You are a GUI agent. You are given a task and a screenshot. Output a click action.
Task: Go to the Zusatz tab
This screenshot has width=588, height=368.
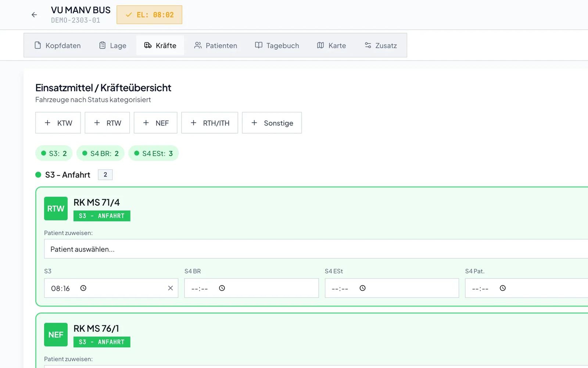(381, 45)
